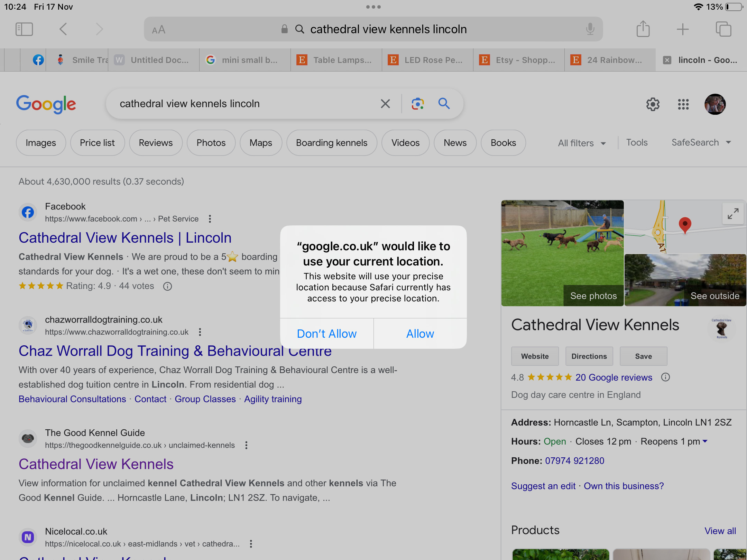Filter results by Photos
Image resolution: width=747 pixels, height=560 pixels.
(x=211, y=143)
